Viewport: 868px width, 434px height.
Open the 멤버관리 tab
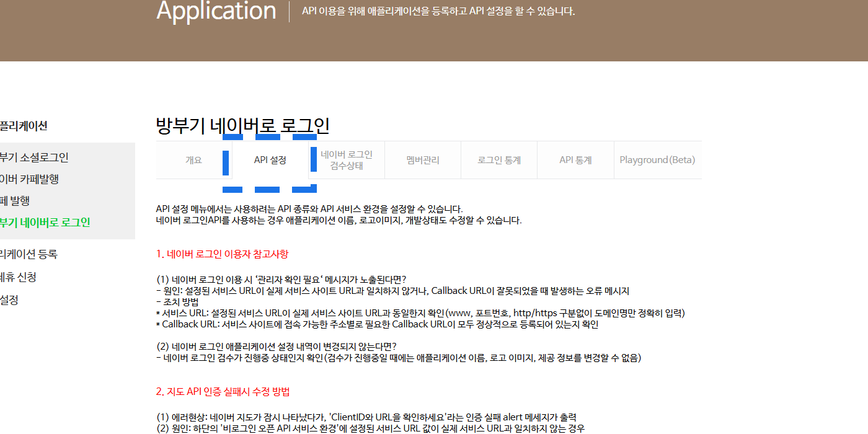coord(423,160)
